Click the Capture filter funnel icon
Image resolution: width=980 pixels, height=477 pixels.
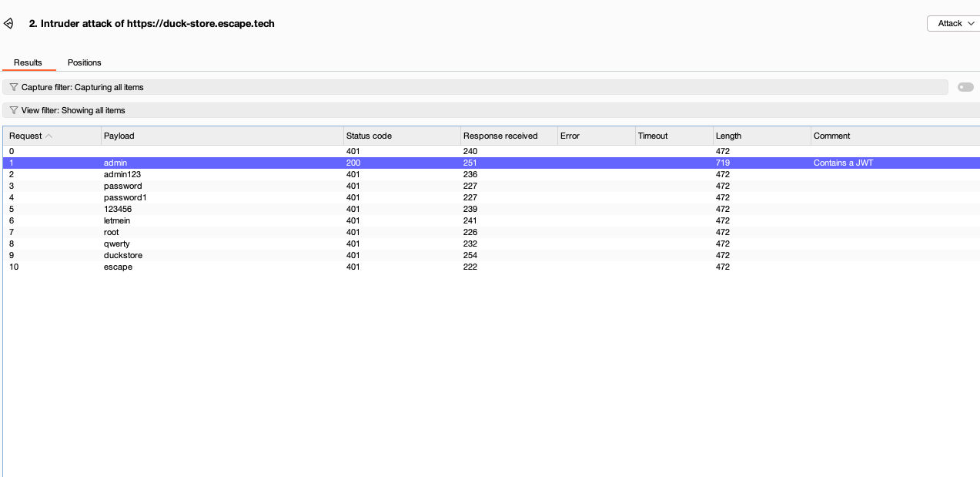[x=13, y=86]
